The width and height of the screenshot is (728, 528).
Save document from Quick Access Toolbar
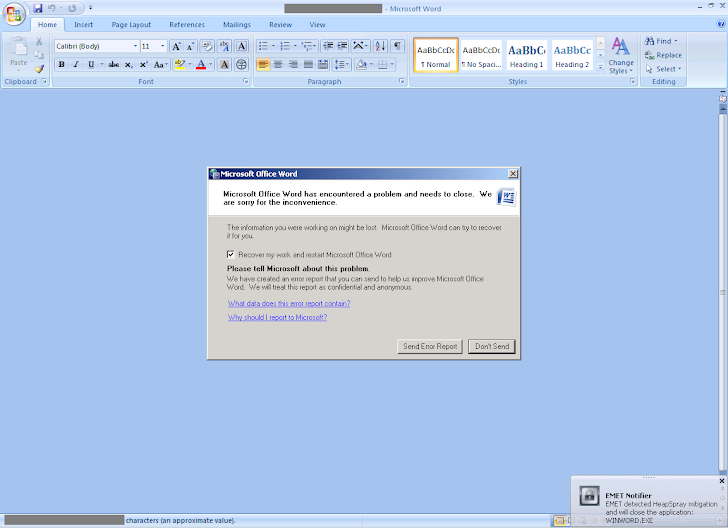38,8
